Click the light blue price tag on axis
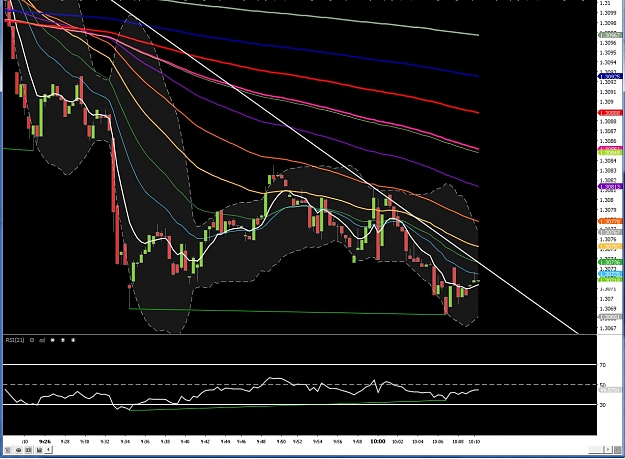The image size is (625, 459). click(x=610, y=274)
